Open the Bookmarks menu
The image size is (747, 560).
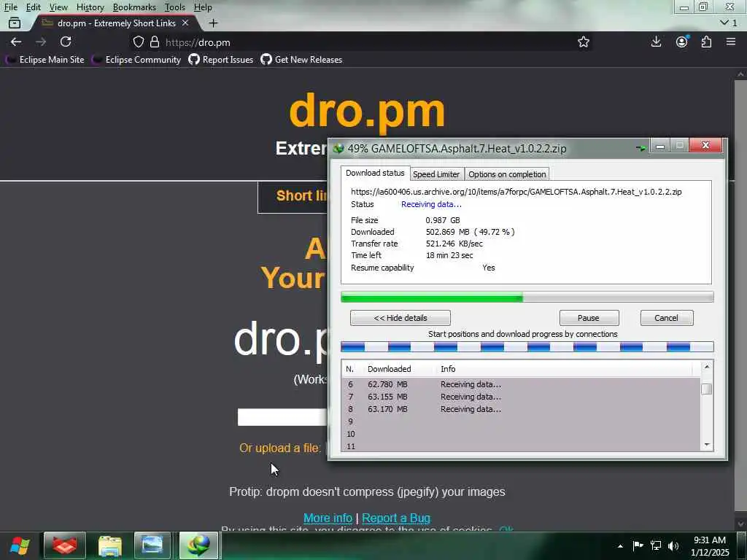(134, 7)
